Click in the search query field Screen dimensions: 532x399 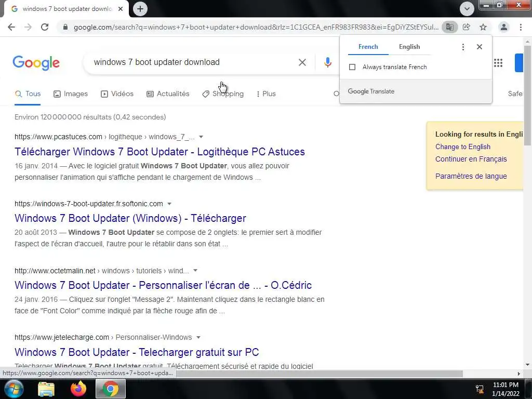pos(193,62)
